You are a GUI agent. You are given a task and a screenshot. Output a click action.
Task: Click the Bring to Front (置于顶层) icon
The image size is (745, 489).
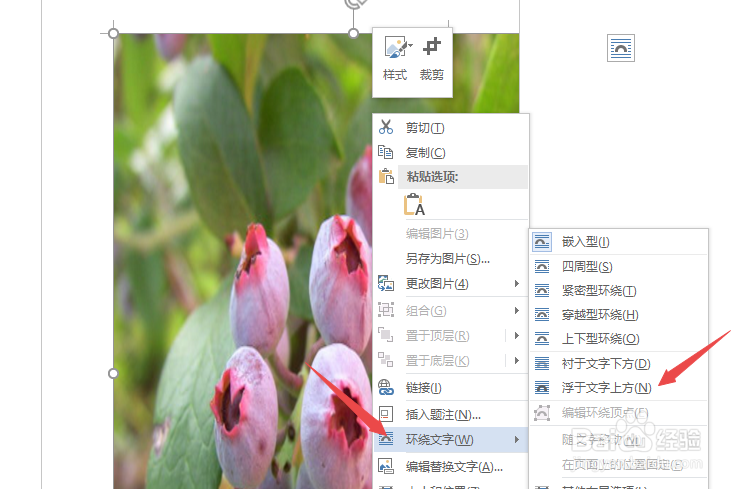[x=386, y=335]
